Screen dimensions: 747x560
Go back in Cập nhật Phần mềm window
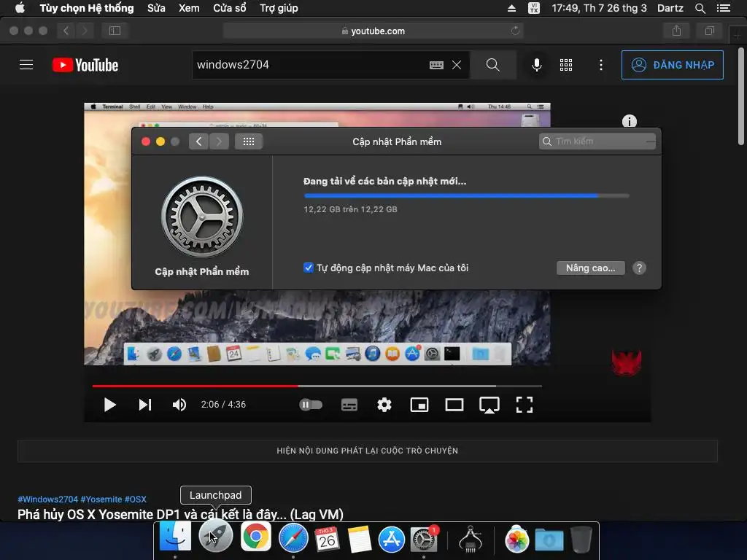(x=198, y=141)
